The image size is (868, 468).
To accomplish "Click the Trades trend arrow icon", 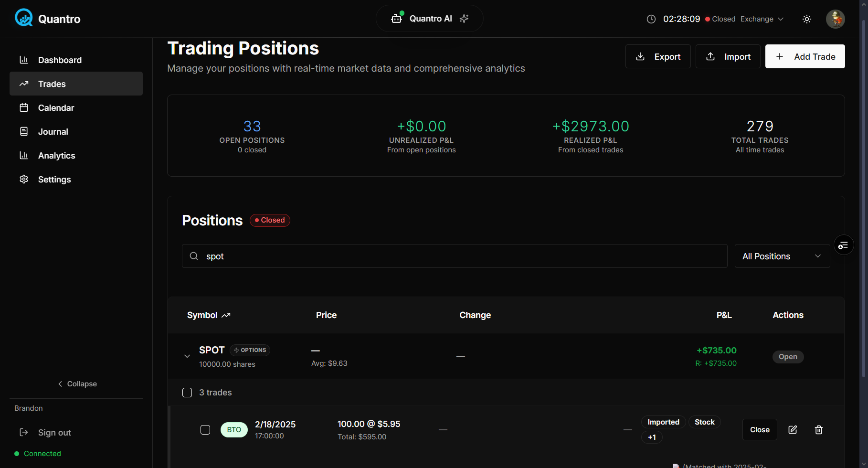I will pos(24,84).
